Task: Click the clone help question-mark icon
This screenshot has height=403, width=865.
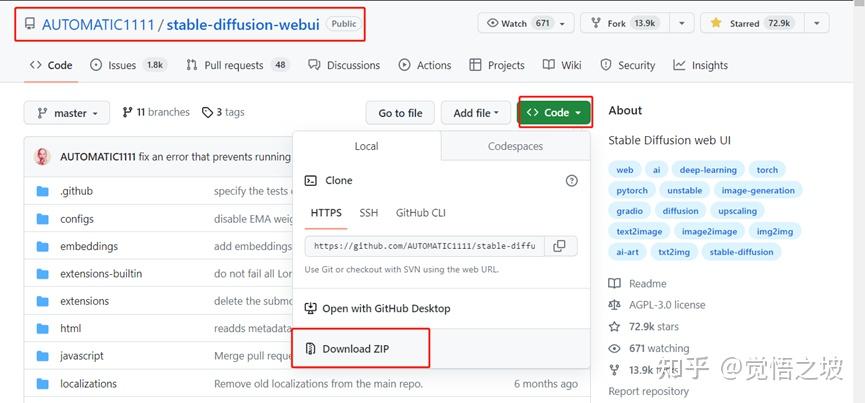Action: pos(572,181)
